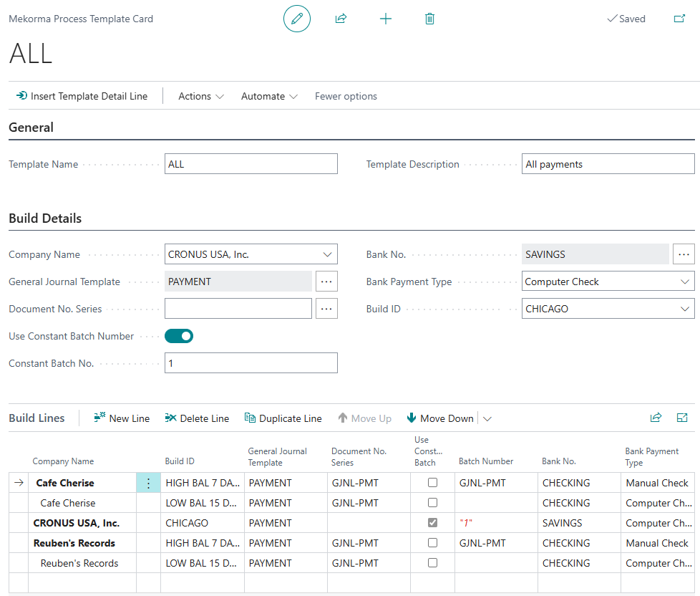The image size is (700, 596).
Task: Open row options for Cafe Cherise
Action: click(148, 483)
